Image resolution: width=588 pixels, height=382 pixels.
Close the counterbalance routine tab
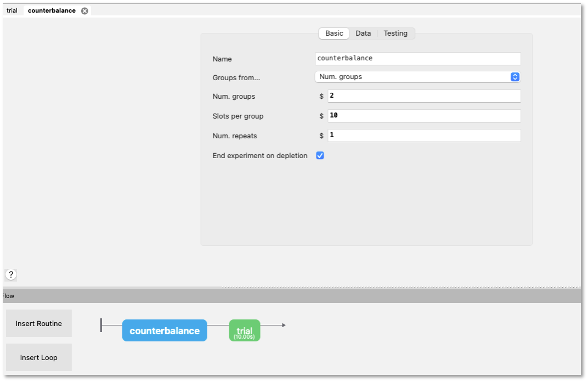85,11
